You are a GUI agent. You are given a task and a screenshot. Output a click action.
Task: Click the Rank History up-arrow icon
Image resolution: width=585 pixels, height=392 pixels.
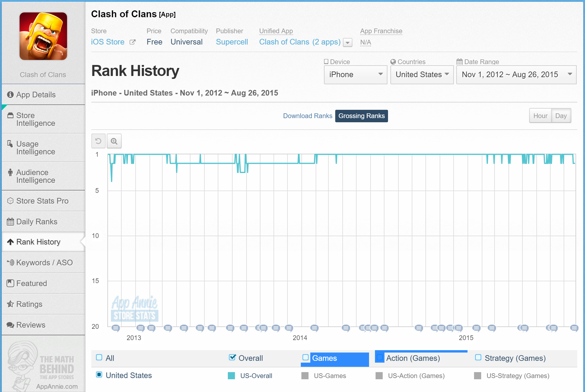pos(10,242)
